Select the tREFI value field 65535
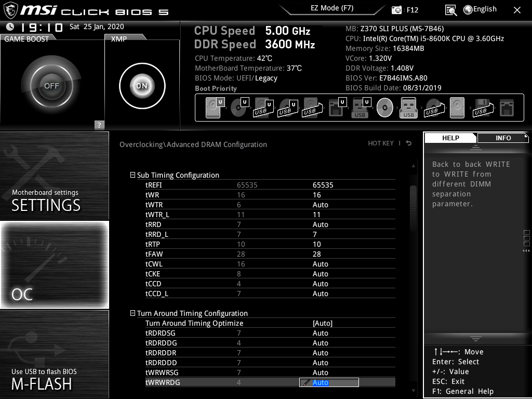This screenshot has width=532, height=399. (323, 185)
